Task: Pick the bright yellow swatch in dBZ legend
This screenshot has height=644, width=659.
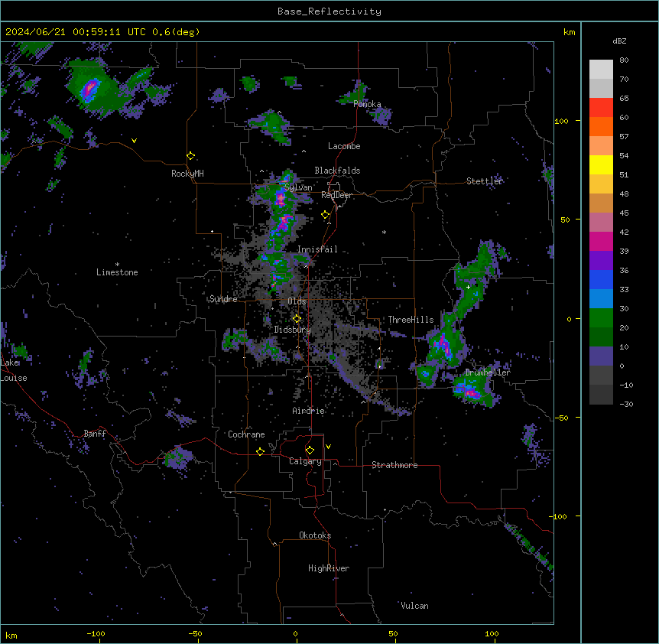Action: point(601,164)
